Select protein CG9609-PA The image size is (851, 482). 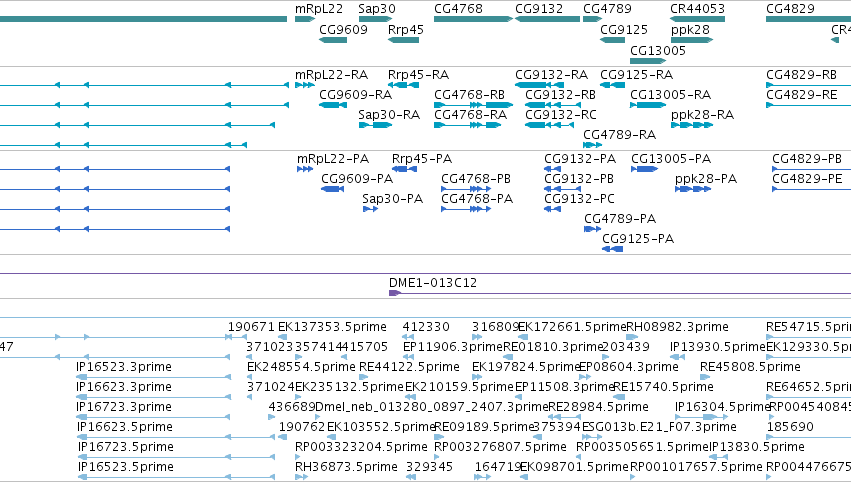pos(357,179)
